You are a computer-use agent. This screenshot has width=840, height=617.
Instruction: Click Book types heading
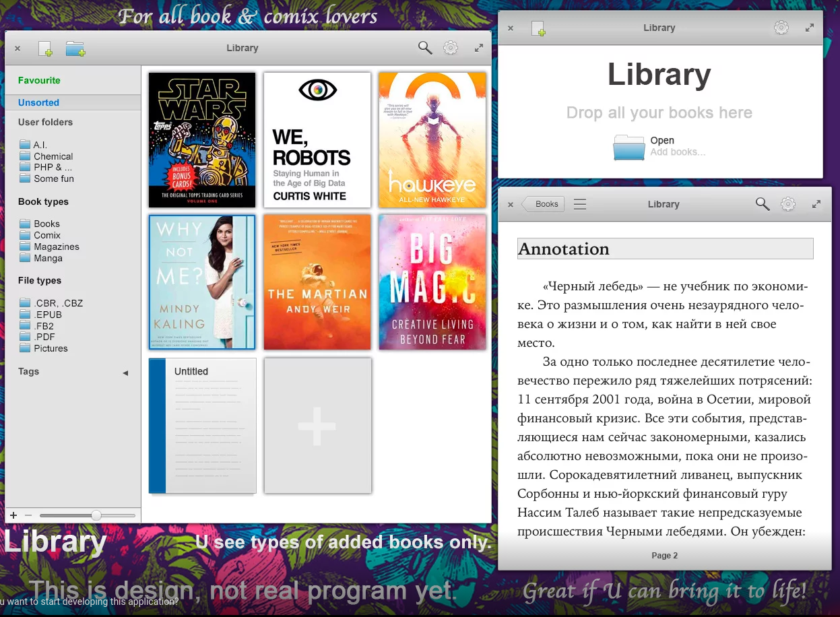click(x=43, y=201)
